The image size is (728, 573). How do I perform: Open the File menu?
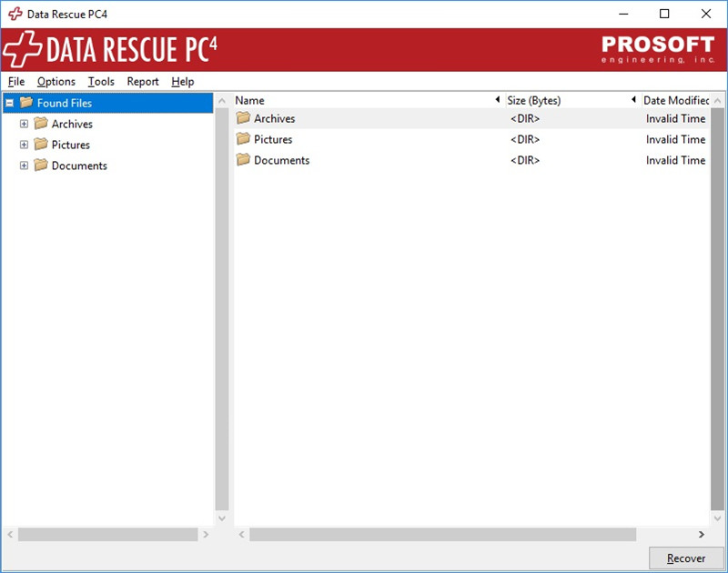[x=16, y=82]
